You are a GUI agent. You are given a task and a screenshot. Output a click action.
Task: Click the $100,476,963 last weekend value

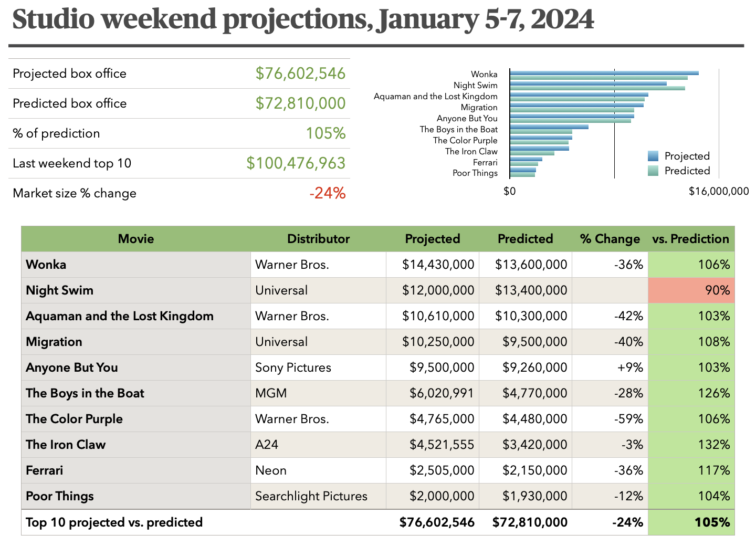(x=296, y=163)
